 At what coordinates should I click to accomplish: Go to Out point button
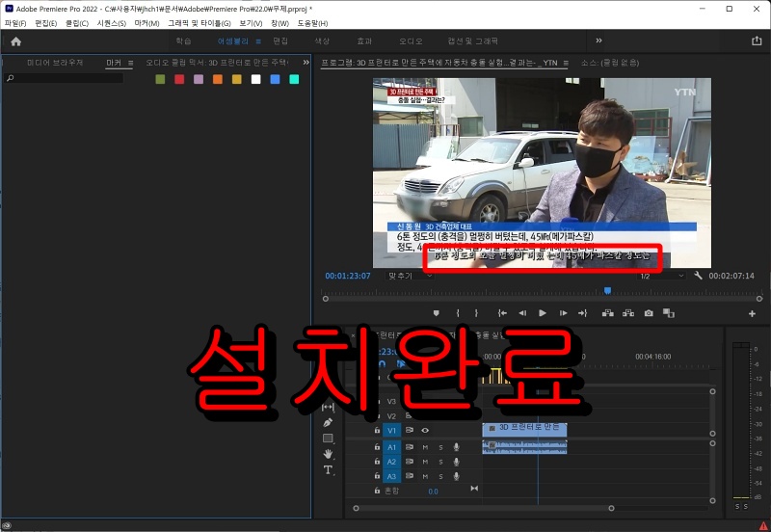click(x=583, y=313)
